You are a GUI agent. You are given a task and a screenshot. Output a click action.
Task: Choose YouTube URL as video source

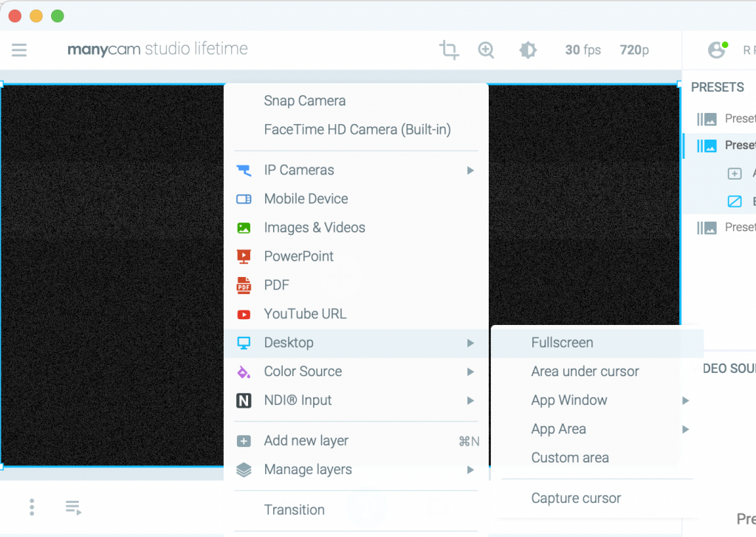click(305, 314)
